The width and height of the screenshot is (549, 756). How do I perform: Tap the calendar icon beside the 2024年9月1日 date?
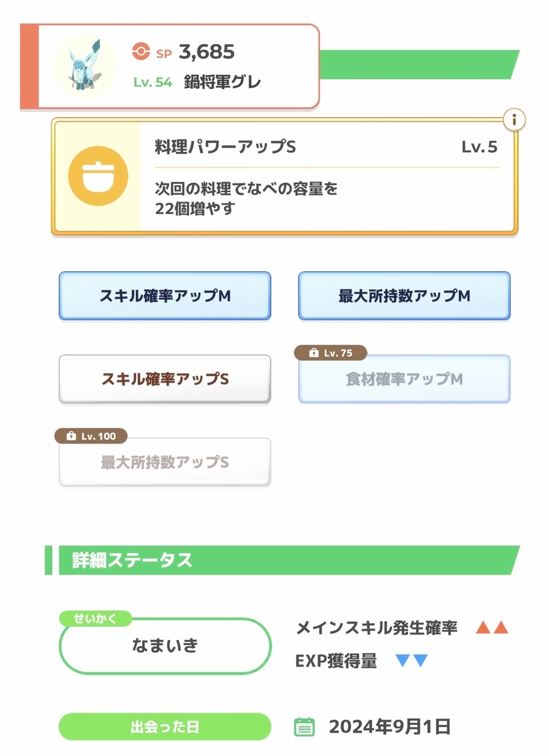pos(305,727)
